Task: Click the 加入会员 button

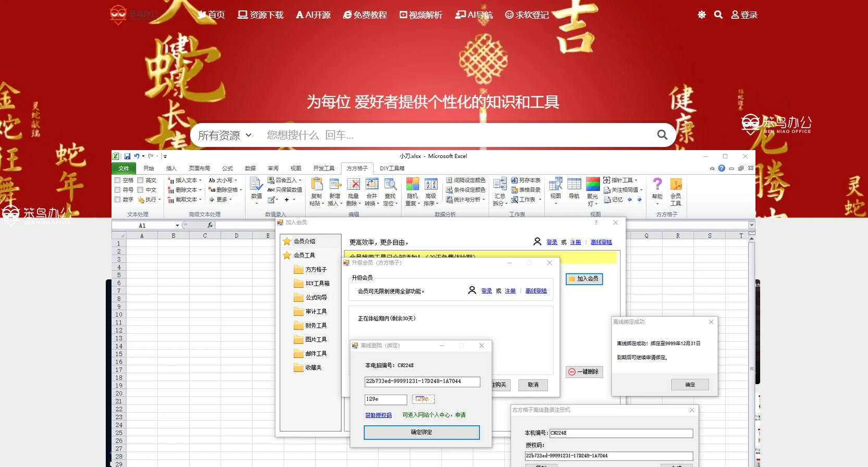Action: pos(584,279)
